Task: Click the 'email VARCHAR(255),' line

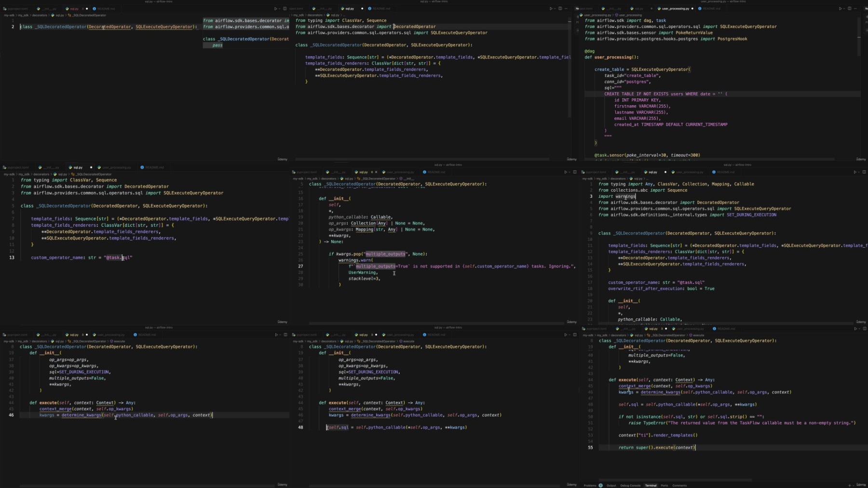Action: point(637,118)
